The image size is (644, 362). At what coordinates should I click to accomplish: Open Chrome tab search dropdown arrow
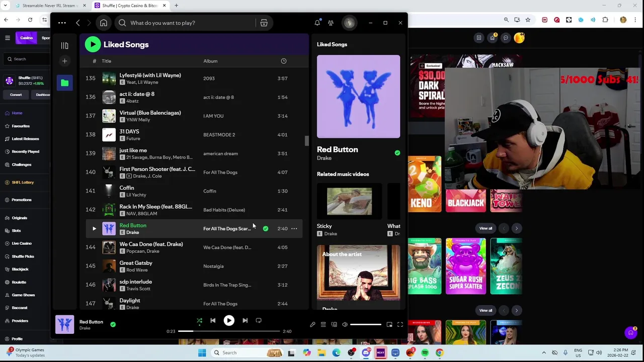coord(6,6)
